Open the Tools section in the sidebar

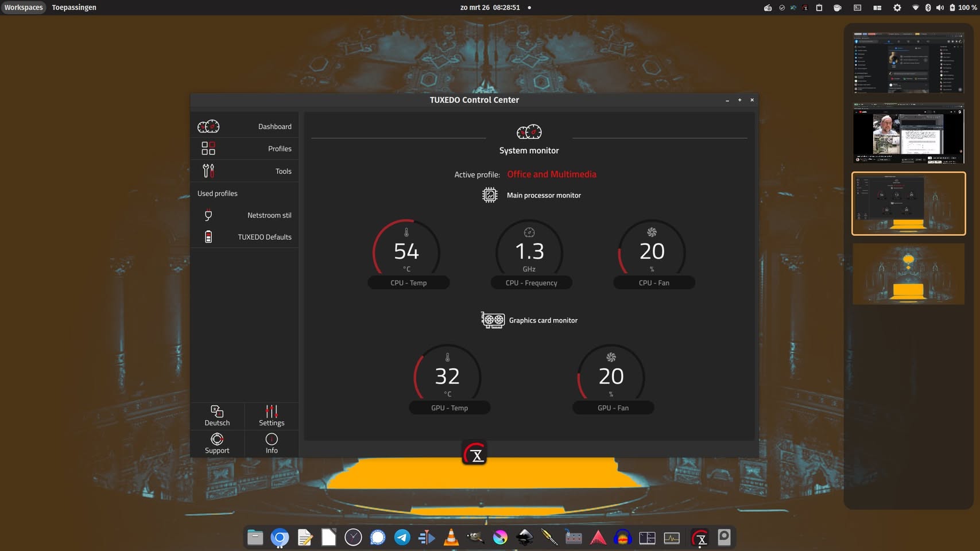[245, 171]
